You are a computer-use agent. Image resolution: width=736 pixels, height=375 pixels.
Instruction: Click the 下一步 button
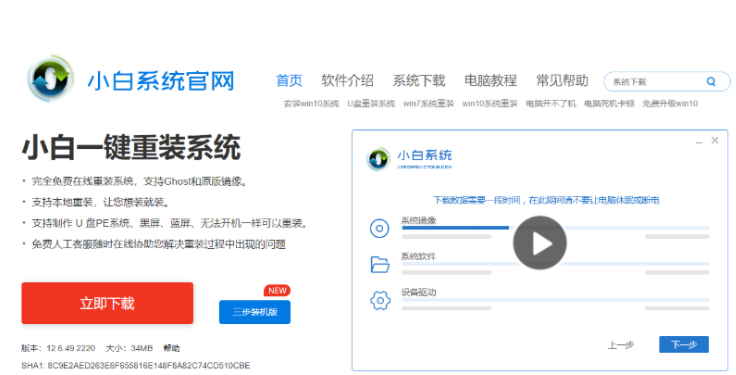coord(684,344)
